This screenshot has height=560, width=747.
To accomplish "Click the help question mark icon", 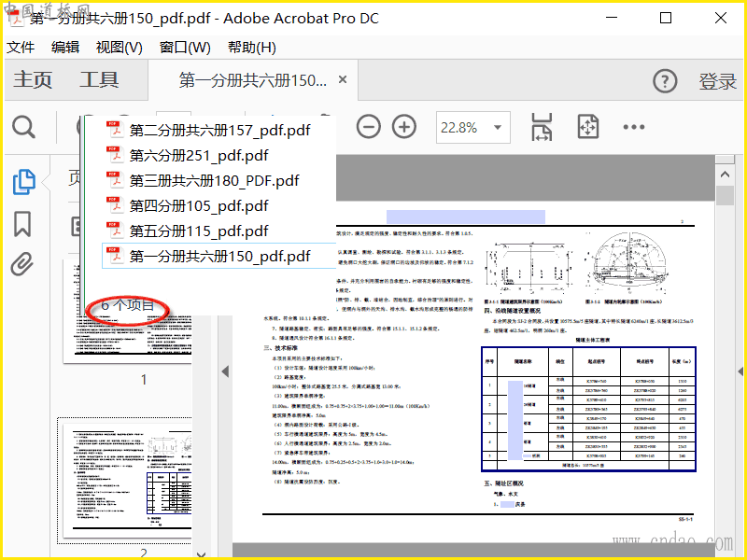I will coord(665,81).
